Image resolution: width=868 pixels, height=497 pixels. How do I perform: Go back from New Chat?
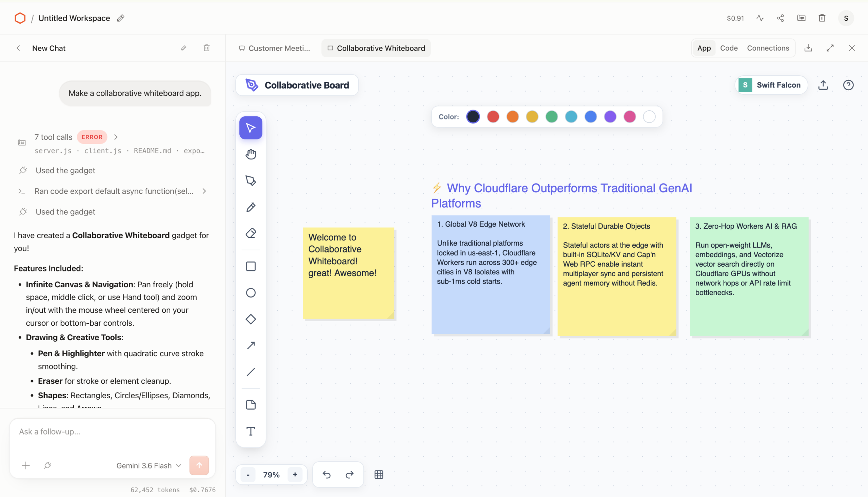point(18,48)
